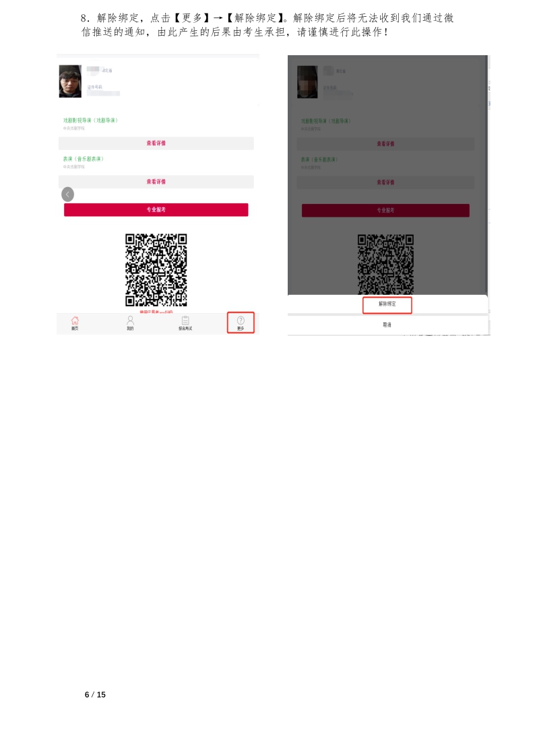This screenshot has width=535, height=756.
Task: Choose 取消 in the bottom sheet
Action: click(387, 325)
